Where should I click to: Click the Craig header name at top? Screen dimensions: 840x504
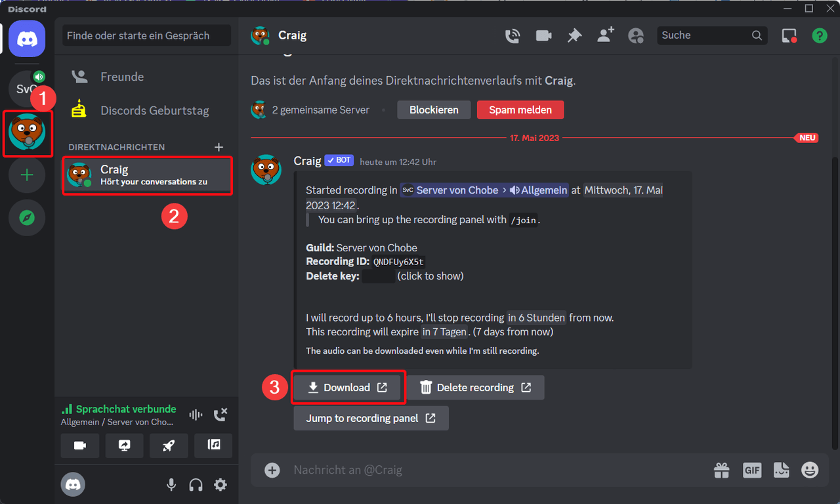[292, 35]
